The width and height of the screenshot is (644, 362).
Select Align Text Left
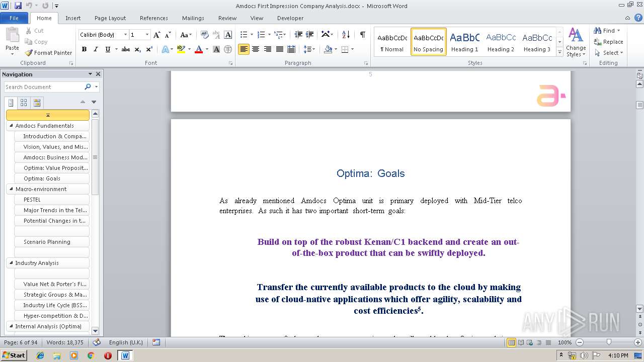(244, 49)
